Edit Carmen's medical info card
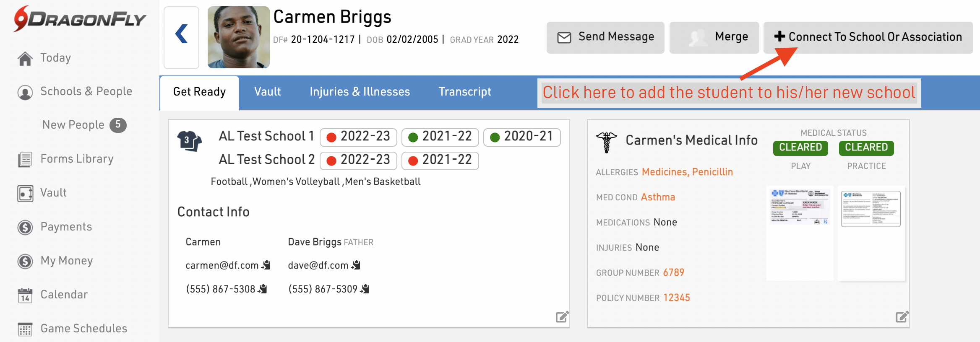This screenshot has height=342, width=980. (902, 317)
